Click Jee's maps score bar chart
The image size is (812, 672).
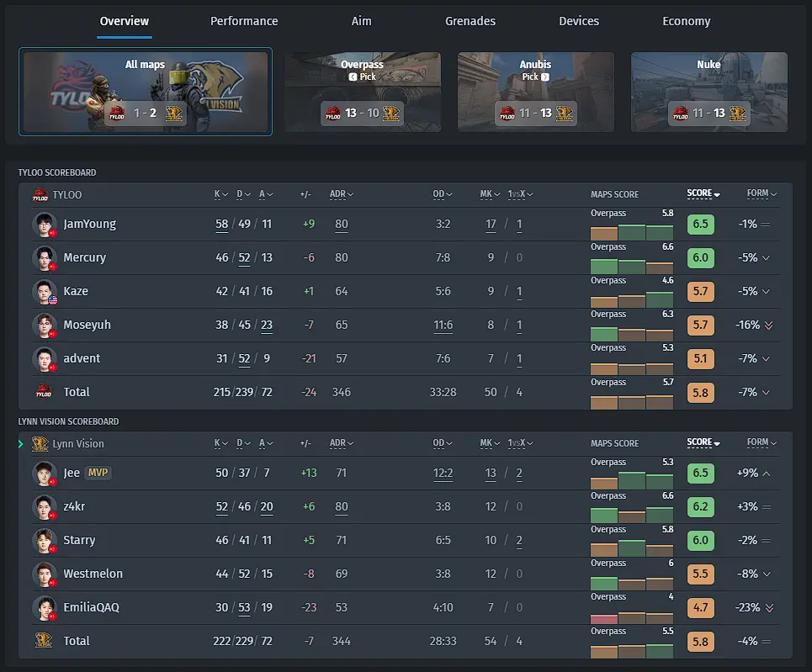[x=632, y=480]
